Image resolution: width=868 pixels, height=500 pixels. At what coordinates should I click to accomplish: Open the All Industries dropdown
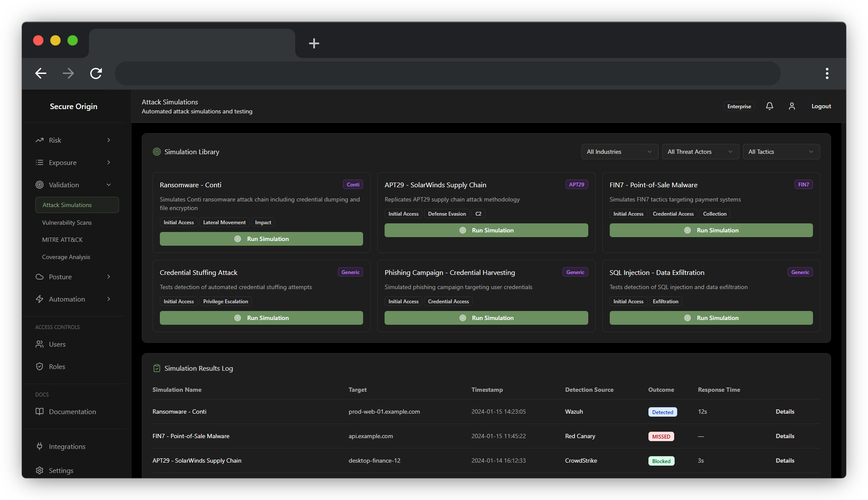tap(619, 152)
